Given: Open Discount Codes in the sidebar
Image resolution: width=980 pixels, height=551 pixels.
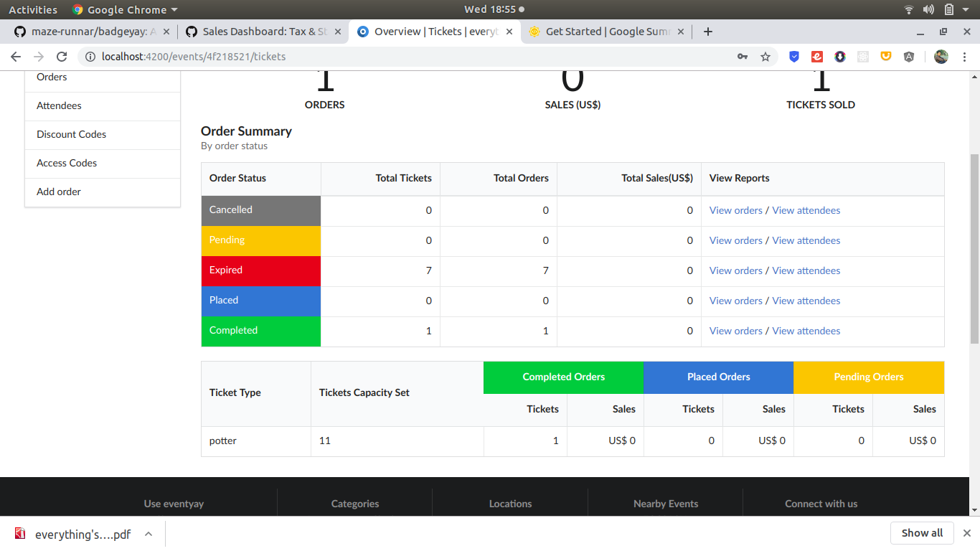Looking at the screenshot, I should [103, 135].
